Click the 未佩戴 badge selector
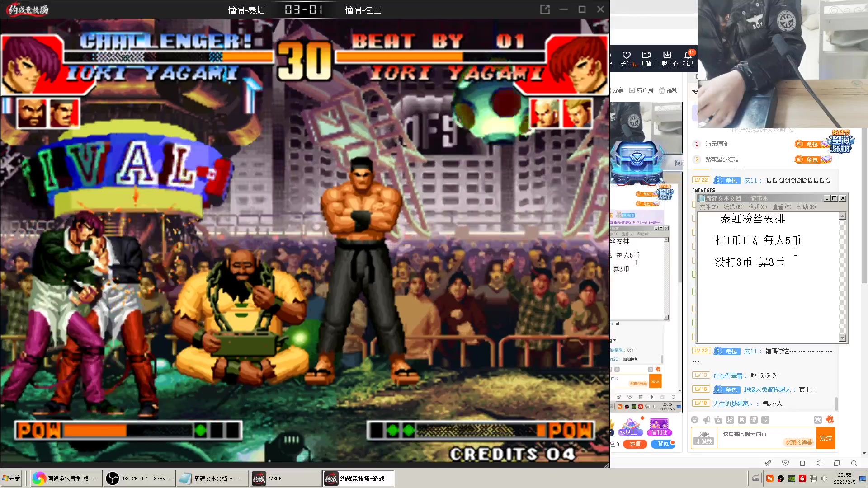This screenshot has height=488, width=868. (x=704, y=438)
